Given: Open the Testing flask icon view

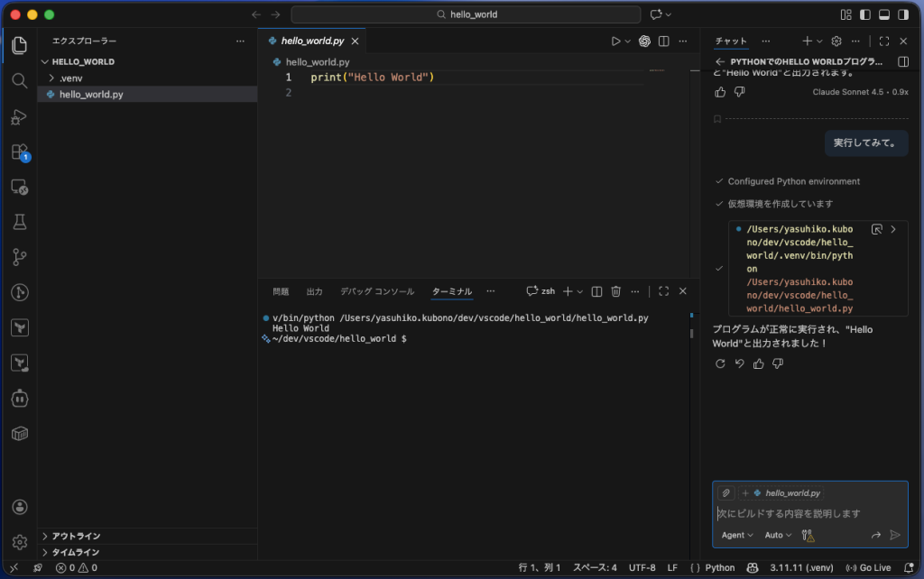Looking at the screenshot, I should [19, 222].
